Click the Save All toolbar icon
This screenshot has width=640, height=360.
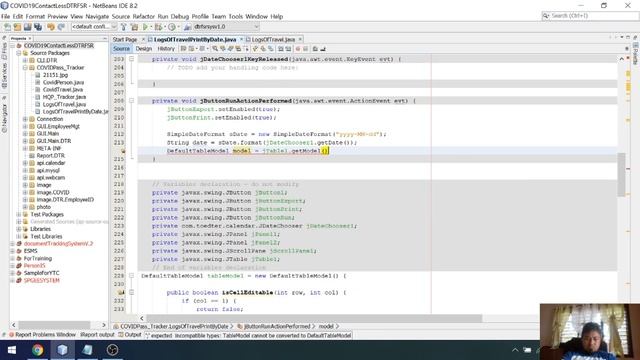click(38, 27)
